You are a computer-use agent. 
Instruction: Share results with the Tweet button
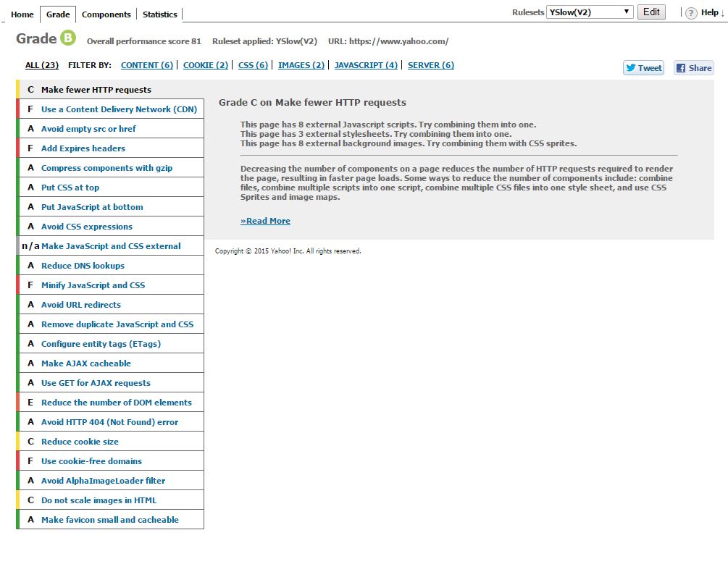coord(643,68)
